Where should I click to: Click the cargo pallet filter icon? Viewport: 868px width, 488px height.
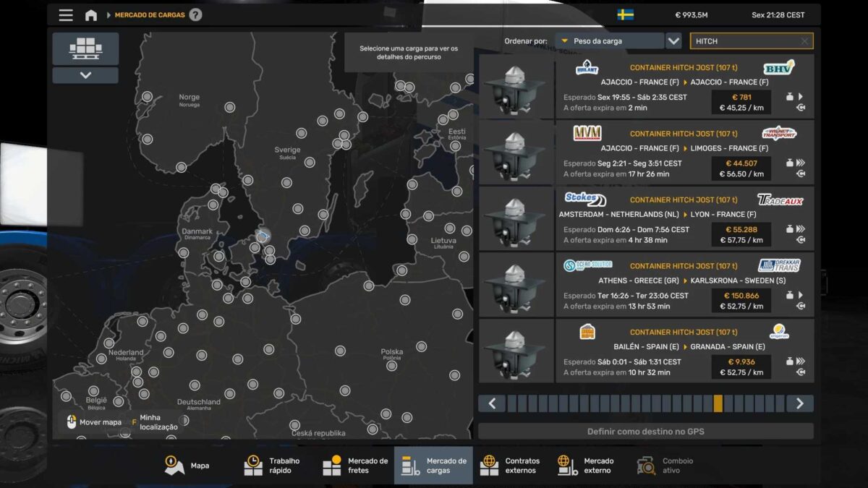click(85, 48)
